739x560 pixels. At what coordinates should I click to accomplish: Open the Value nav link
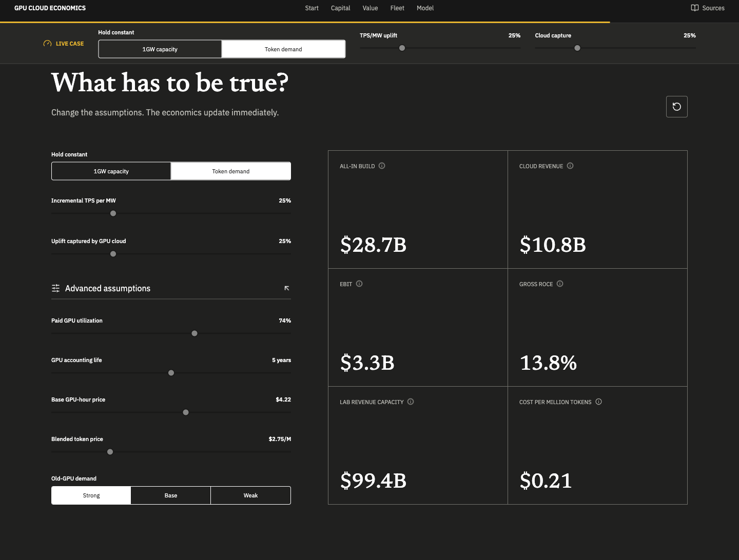tap(370, 8)
